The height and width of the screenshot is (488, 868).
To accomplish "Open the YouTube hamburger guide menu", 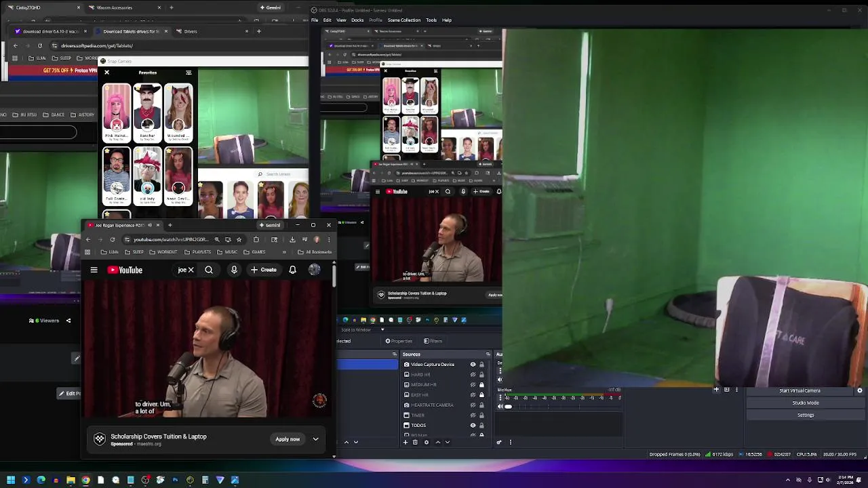I will coord(94,270).
